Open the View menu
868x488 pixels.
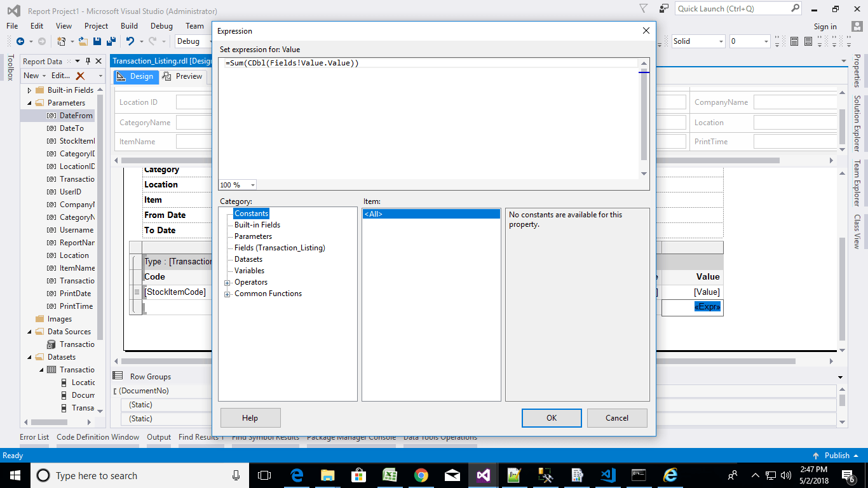64,26
